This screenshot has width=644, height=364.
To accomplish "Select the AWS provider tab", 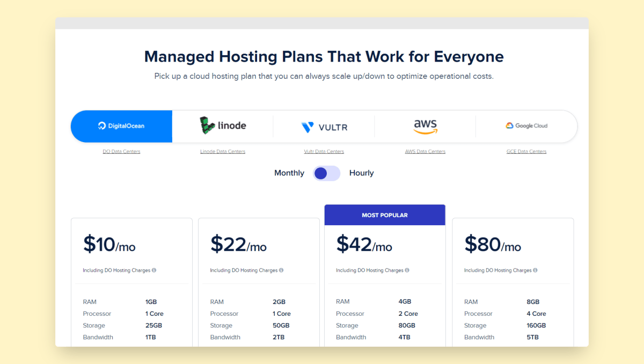I will (425, 126).
